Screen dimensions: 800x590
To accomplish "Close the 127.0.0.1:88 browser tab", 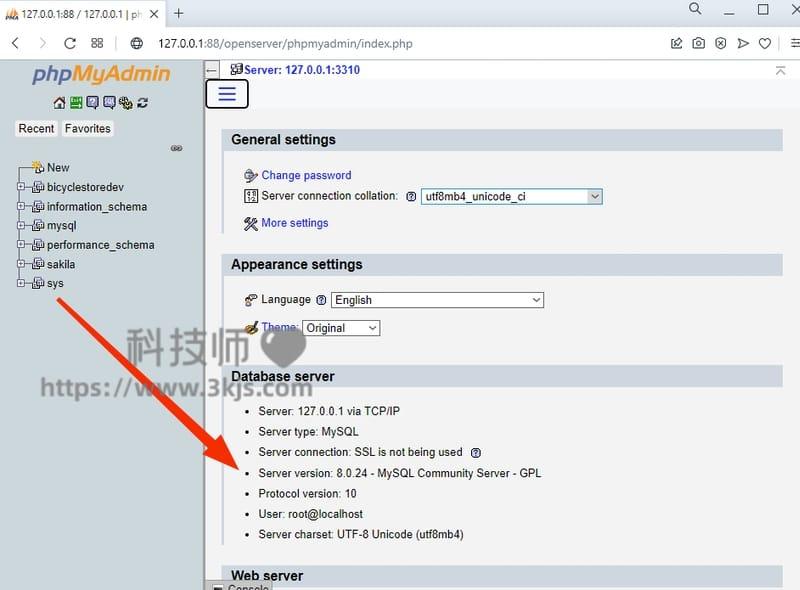I will [154, 14].
